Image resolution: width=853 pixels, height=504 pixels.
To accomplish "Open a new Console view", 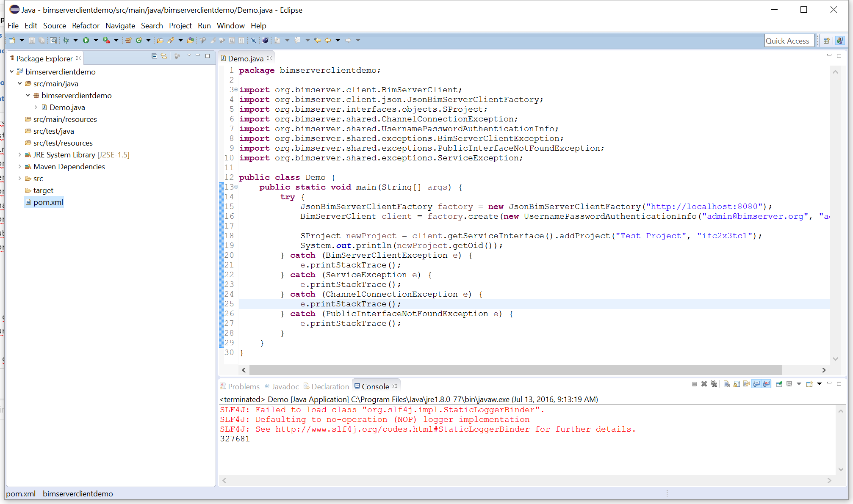I will click(809, 384).
